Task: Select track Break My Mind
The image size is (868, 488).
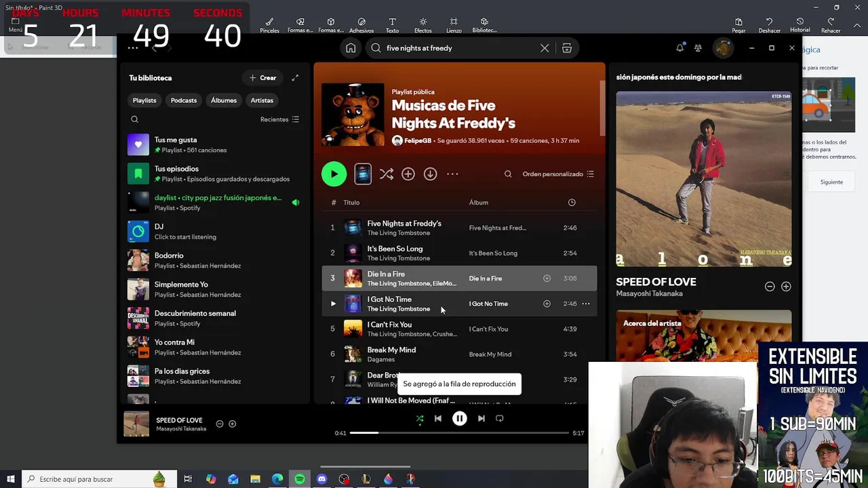Action: [x=460, y=354]
